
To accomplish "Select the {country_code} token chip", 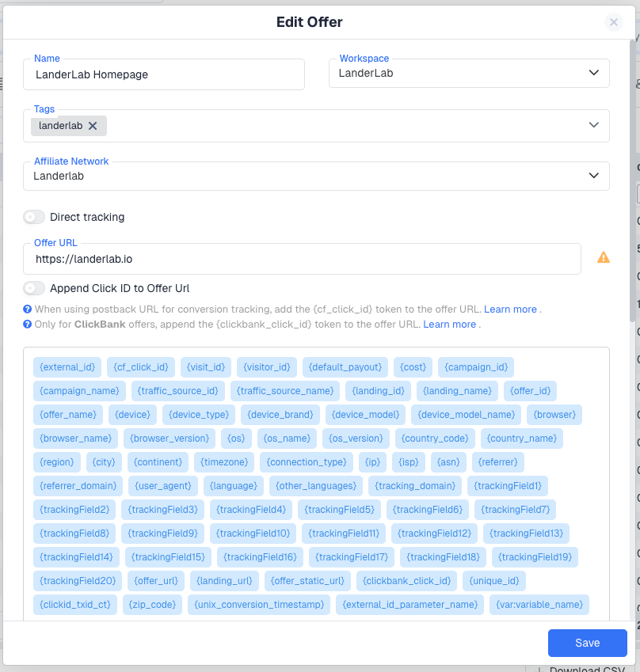I will click(436, 439).
